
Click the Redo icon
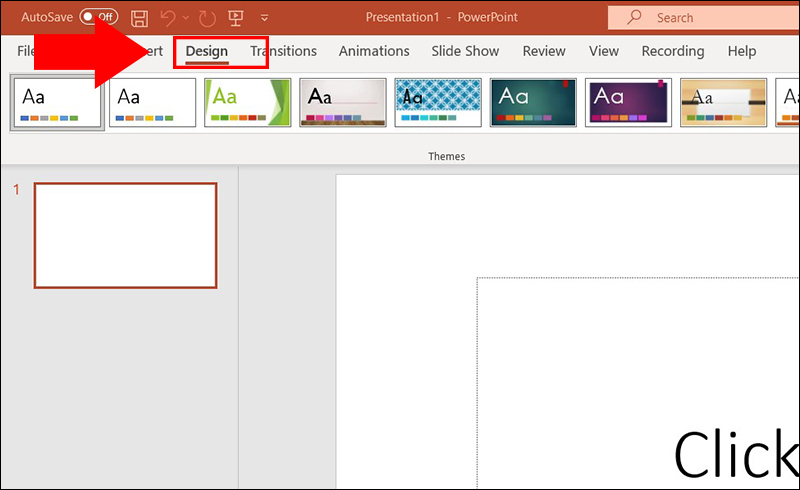(x=207, y=18)
